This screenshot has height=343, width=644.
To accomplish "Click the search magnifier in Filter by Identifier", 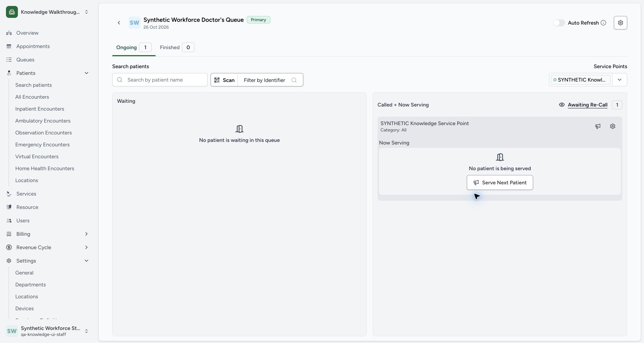I will (x=294, y=80).
